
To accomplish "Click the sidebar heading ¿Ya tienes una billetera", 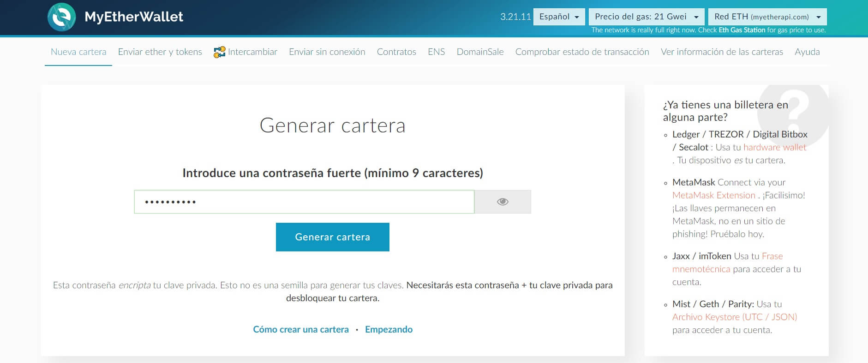I will [725, 111].
